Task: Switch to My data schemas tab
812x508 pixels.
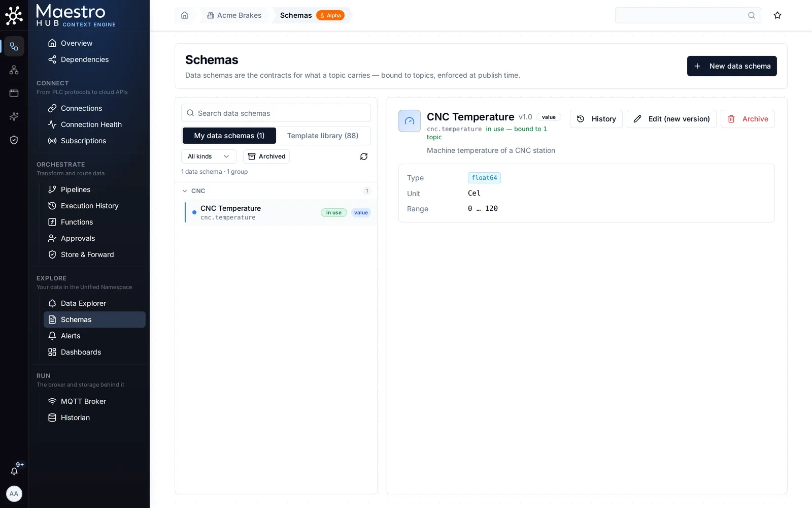Action: [x=229, y=136]
